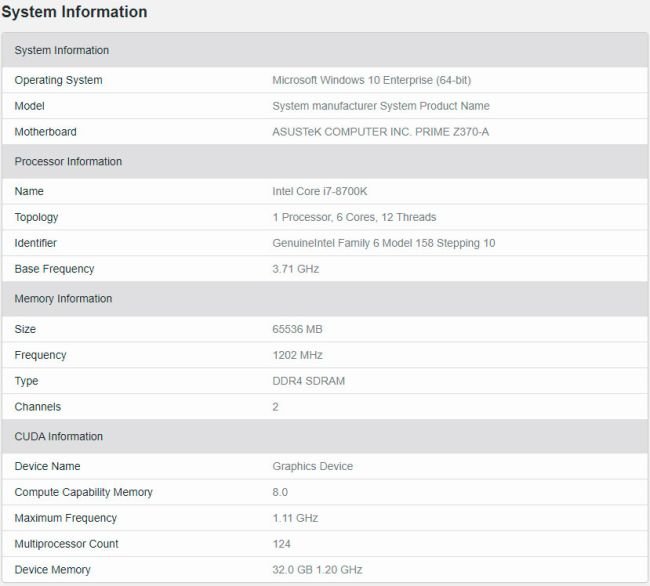Click the 'System Information' page heading

pyautogui.click(x=74, y=12)
